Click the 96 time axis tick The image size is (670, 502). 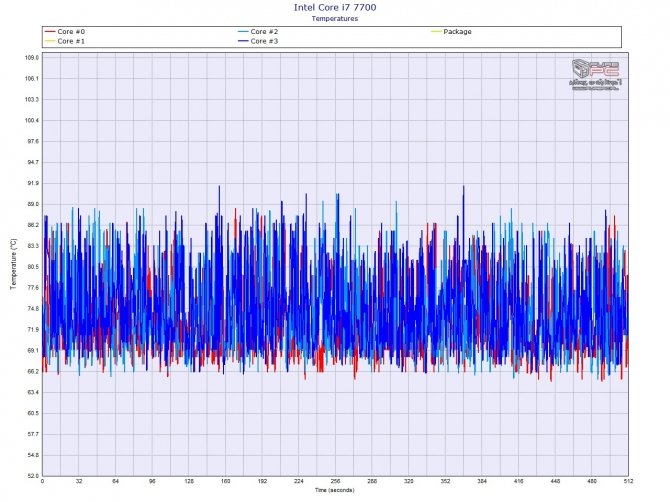coord(152,481)
